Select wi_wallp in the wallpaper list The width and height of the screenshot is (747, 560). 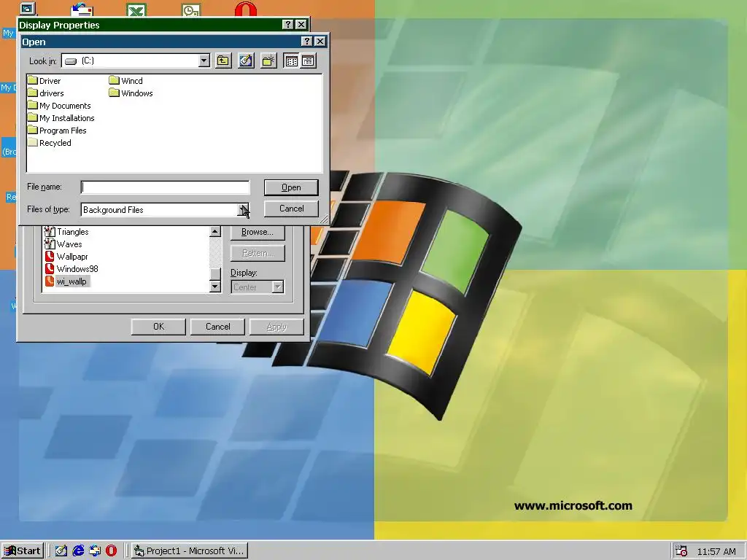pyautogui.click(x=66, y=281)
